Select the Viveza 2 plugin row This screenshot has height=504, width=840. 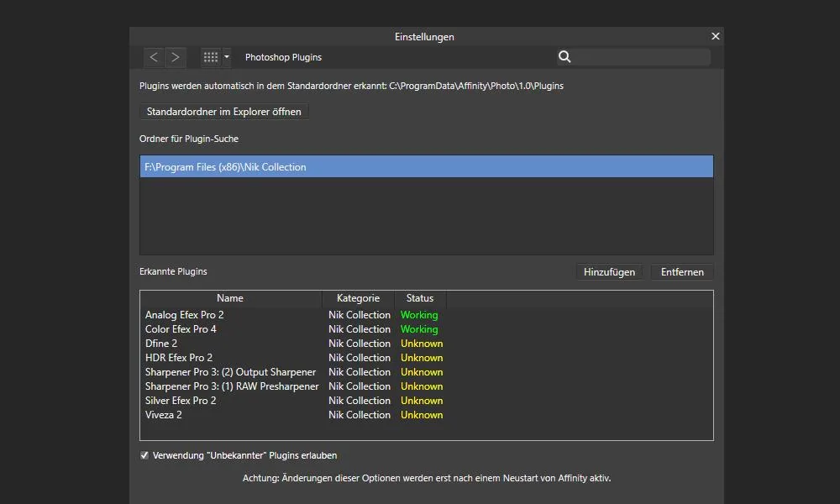427,415
